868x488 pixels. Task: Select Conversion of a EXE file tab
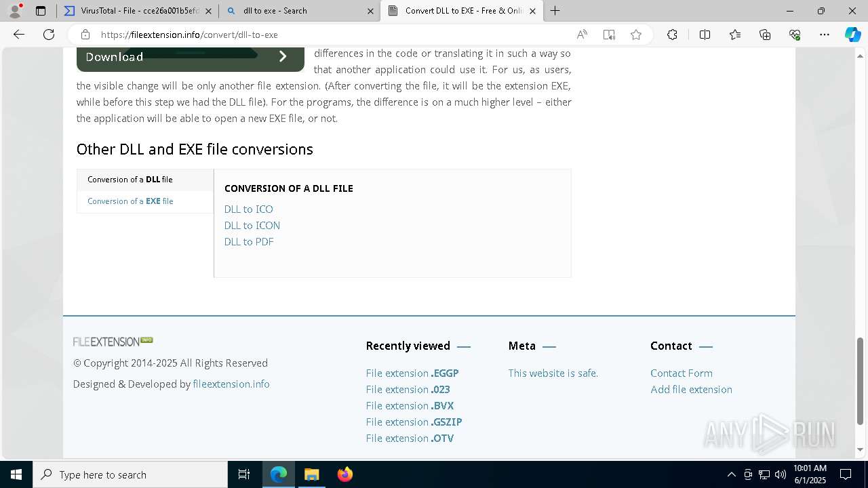pyautogui.click(x=145, y=201)
